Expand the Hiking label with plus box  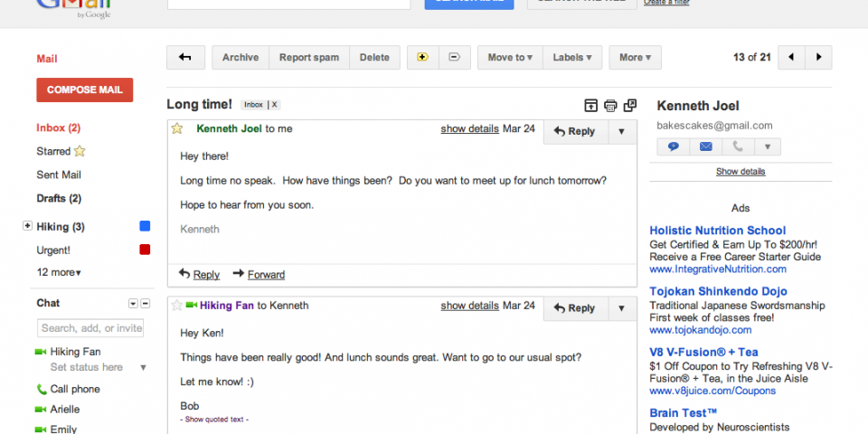(x=27, y=226)
